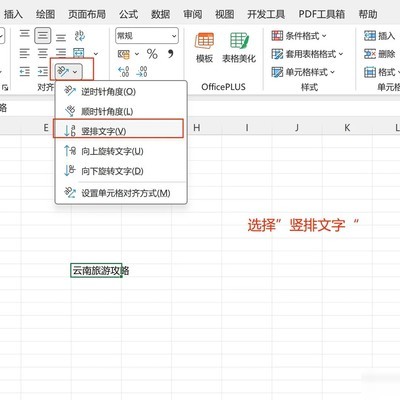Open the 公式 tab

pos(128,14)
